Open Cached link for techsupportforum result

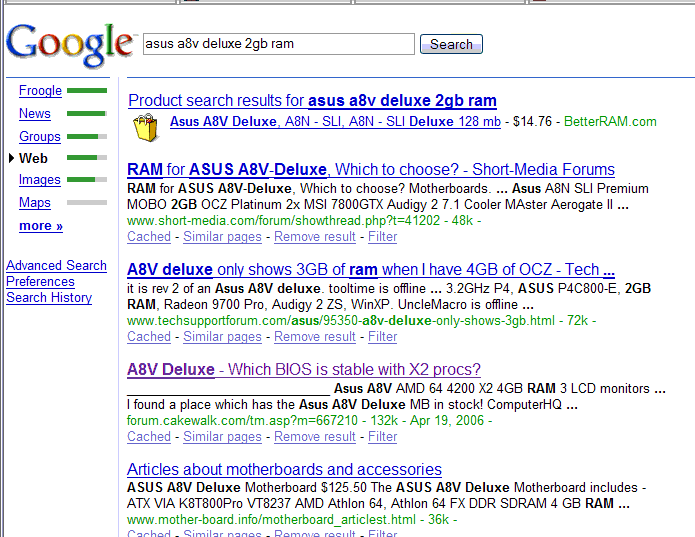pyautogui.click(x=149, y=337)
